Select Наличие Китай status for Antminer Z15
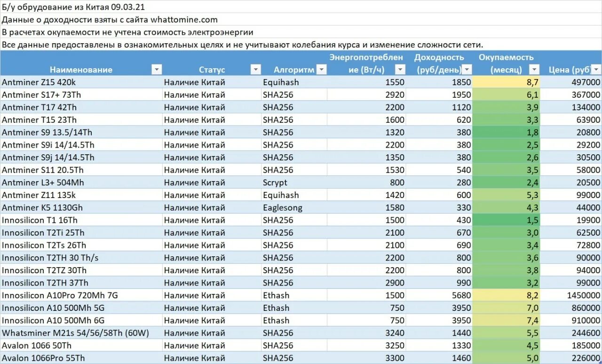The image size is (602, 364). [212, 82]
